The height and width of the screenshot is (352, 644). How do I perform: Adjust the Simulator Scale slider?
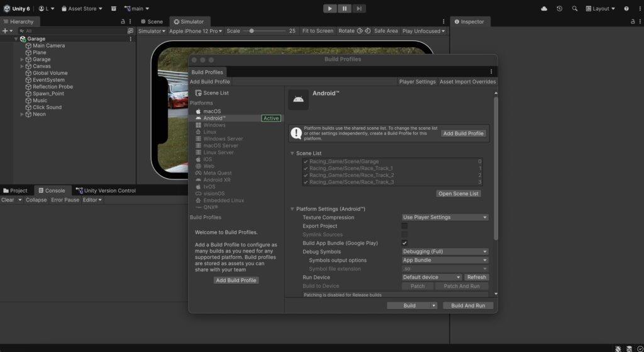(x=252, y=31)
